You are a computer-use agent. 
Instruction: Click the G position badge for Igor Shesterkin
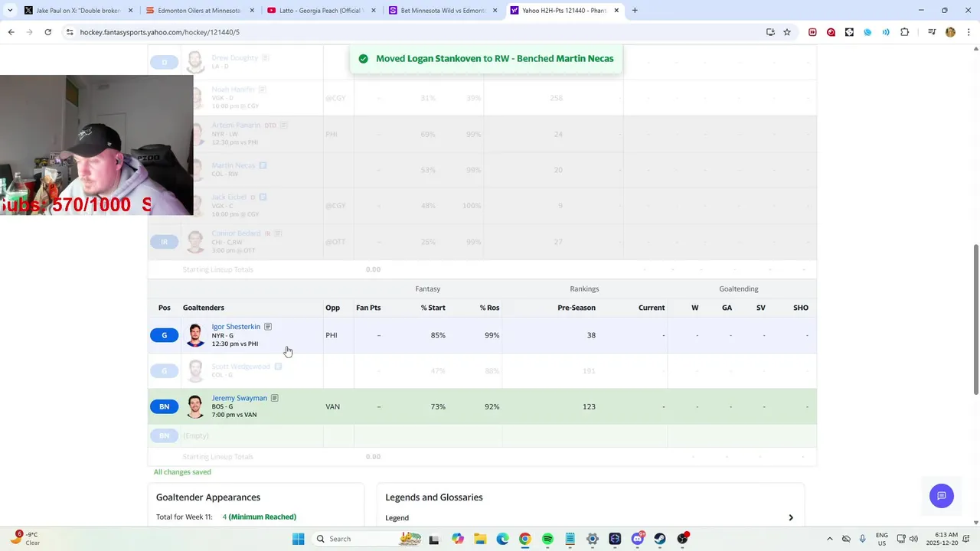pyautogui.click(x=164, y=335)
